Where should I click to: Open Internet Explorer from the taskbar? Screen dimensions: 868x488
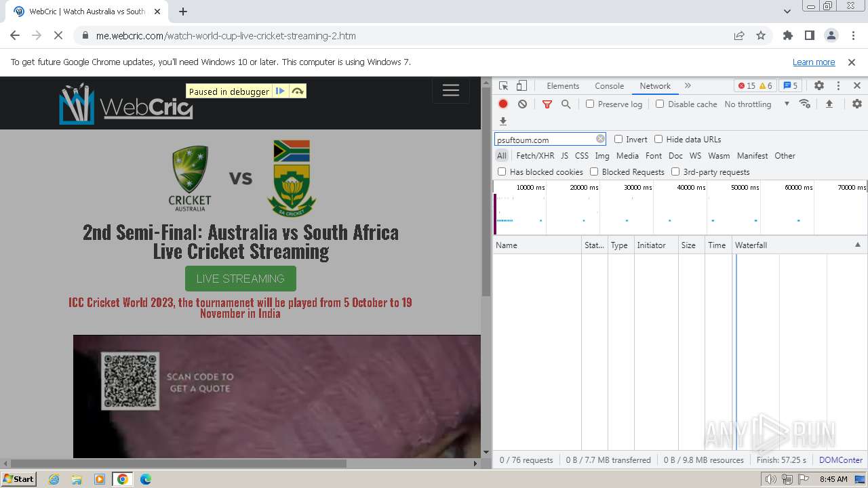54,479
